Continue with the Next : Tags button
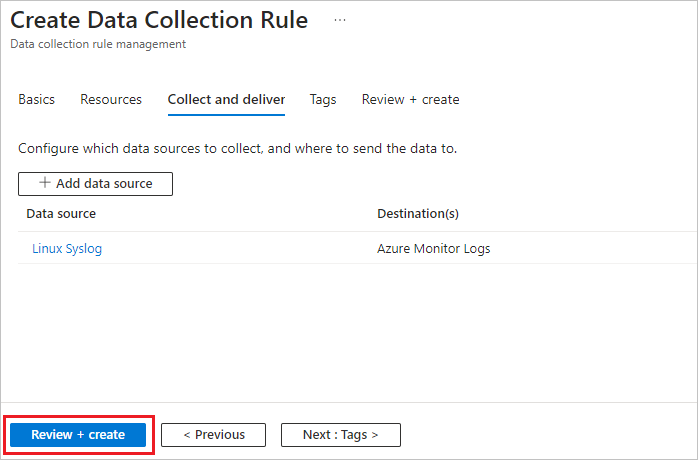This screenshot has height=460, width=698. [x=341, y=435]
